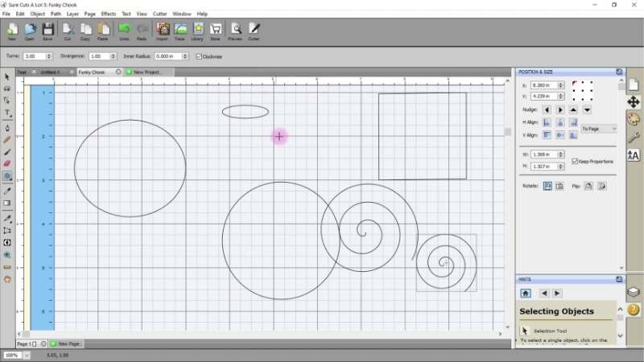Open the Document page panel icon in the sidebar
Viewport: 644px width, 362px height.
pos(634,84)
